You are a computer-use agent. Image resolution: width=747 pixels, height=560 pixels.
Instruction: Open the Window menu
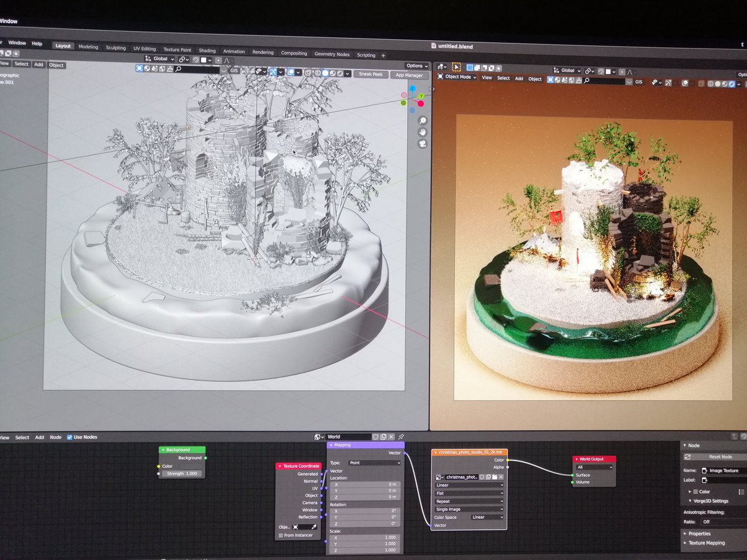pyautogui.click(x=17, y=43)
